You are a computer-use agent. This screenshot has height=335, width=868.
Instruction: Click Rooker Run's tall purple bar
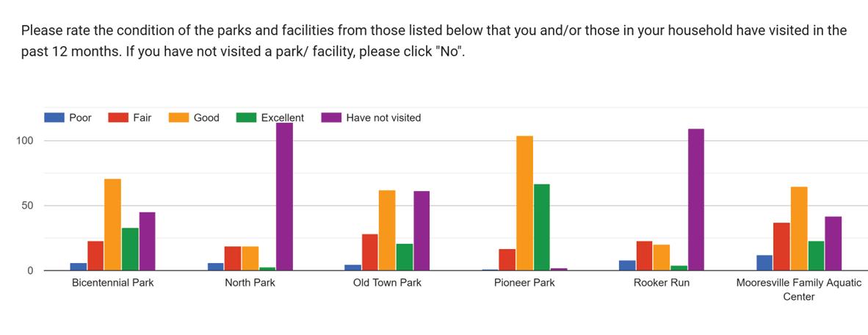click(696, 200)
